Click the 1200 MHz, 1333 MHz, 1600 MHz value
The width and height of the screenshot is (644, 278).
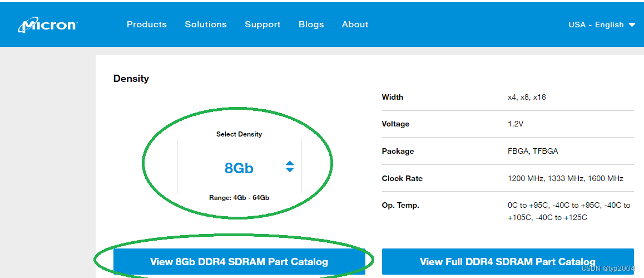click(566, 178)
